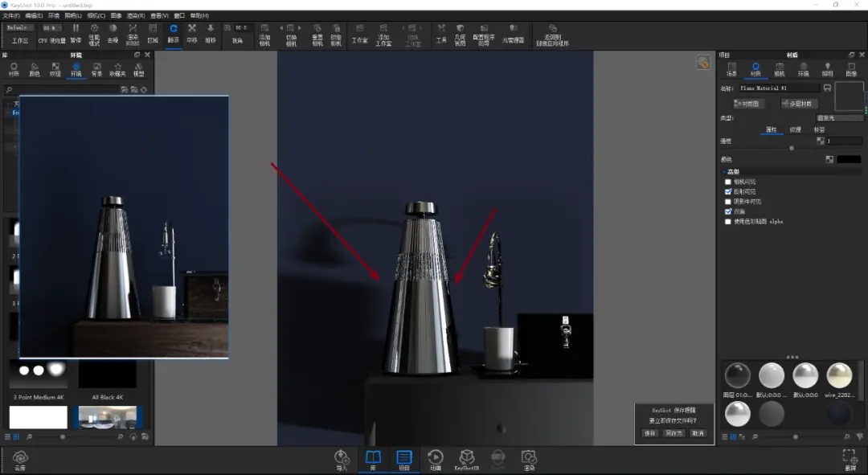Enable the 相机可见 checkbox

point(728,182)
